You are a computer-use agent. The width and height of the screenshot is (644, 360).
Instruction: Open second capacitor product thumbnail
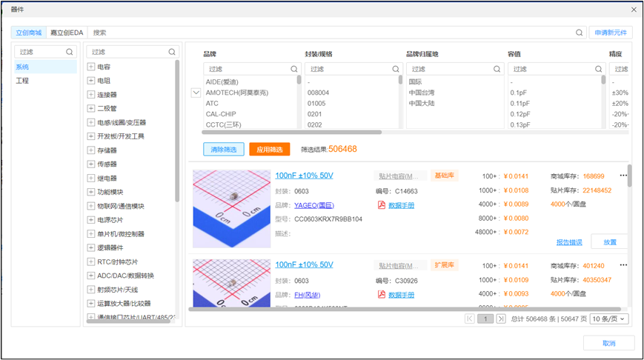click(232, 283)
